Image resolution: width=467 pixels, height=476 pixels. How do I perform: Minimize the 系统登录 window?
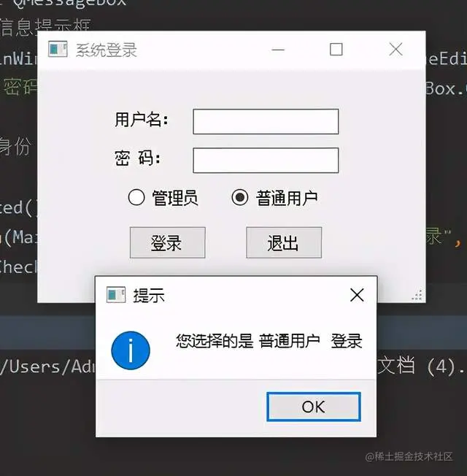click(278, 50)
